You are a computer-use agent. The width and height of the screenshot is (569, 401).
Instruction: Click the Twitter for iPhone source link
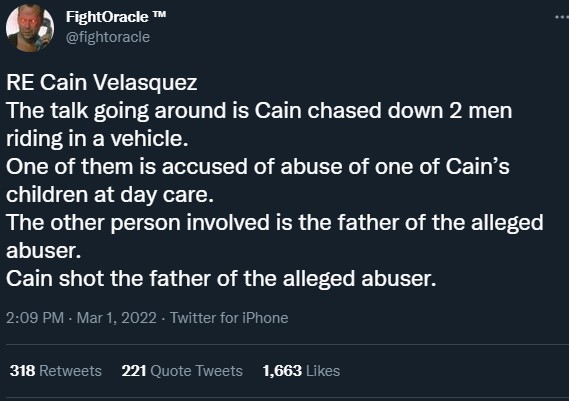point(229,318)
